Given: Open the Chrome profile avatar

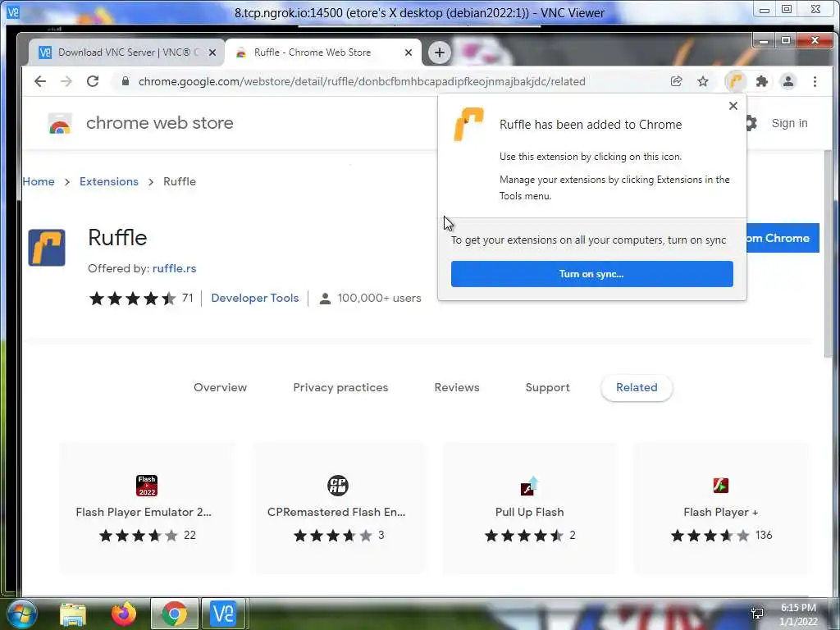Looking at the screenshot, I should coord(788,81).
